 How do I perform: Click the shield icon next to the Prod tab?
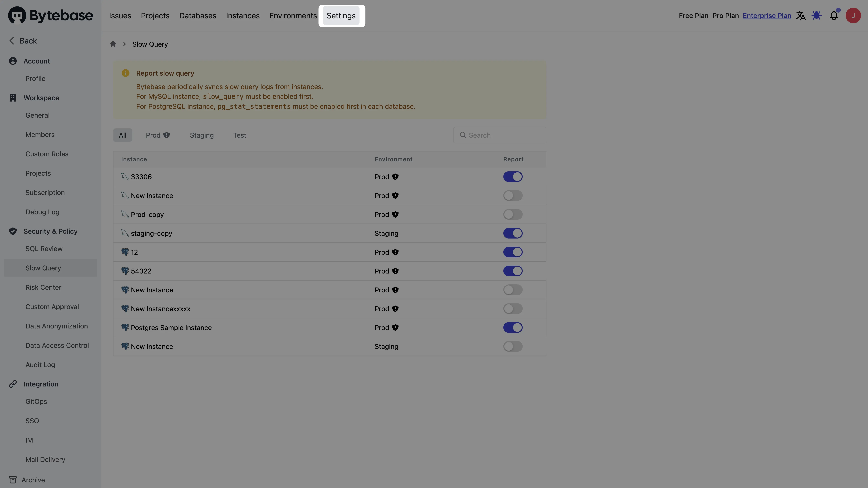pos(166,135)
